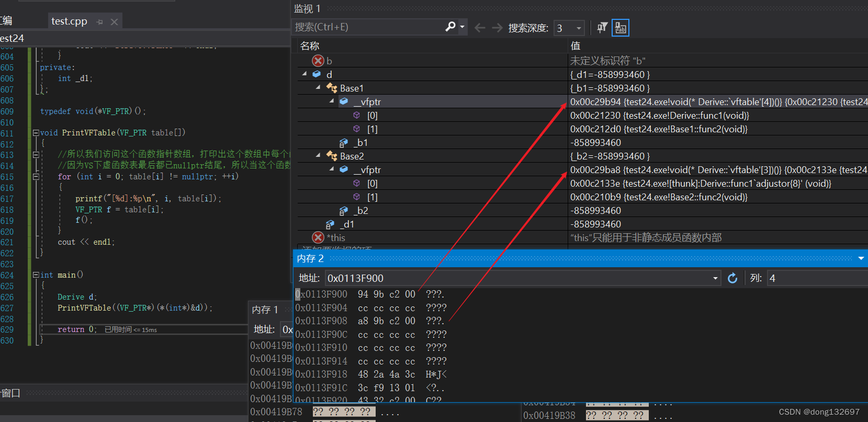Collapse __vfptr under Base2
Screen dimensions: 868x422
[x=332, y=169]
